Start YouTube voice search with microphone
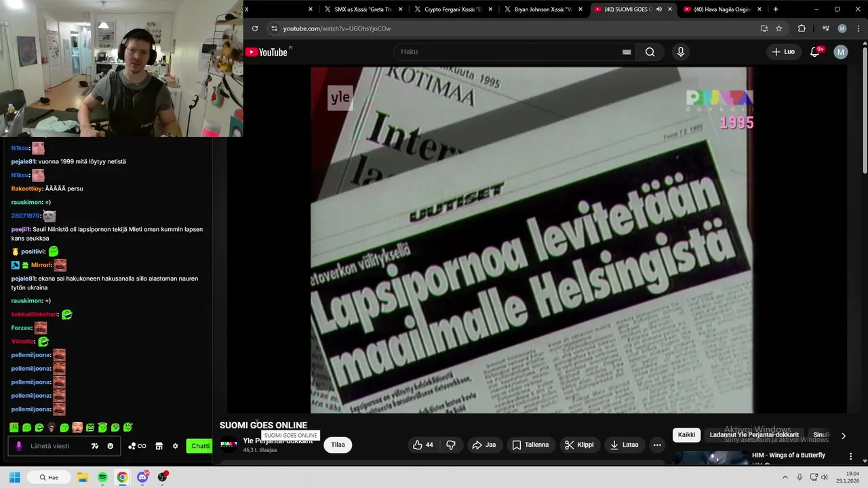 coord(681,52)
